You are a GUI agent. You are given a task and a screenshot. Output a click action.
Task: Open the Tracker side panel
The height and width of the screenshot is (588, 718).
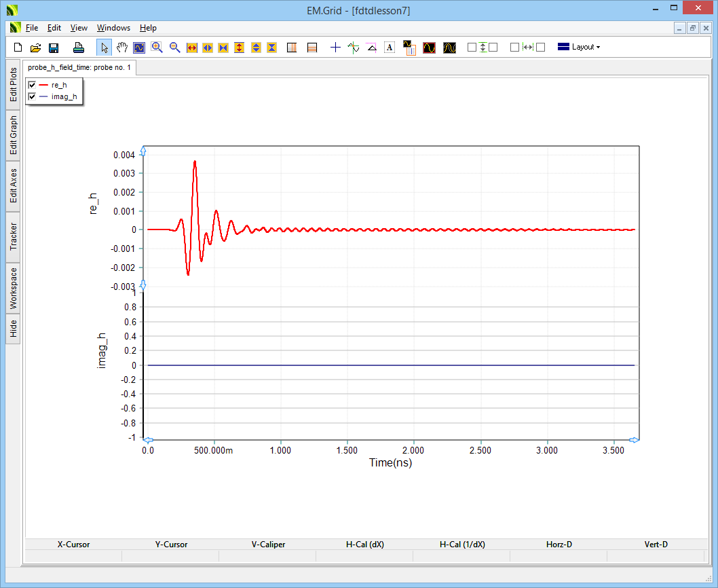[14, 236]
